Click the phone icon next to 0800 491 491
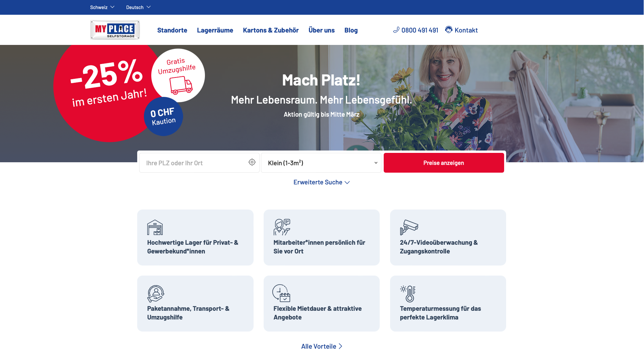The image size is (644, 352). [x=396, y=30]
